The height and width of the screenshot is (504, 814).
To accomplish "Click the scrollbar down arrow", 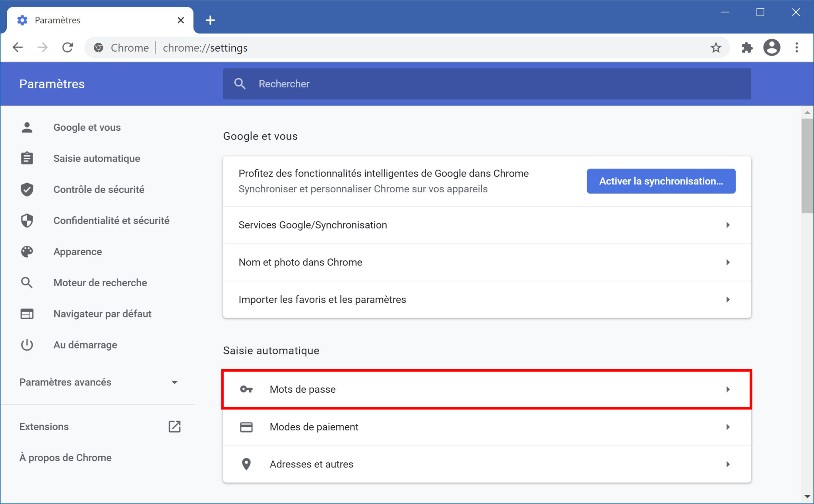I will [807, 496].
